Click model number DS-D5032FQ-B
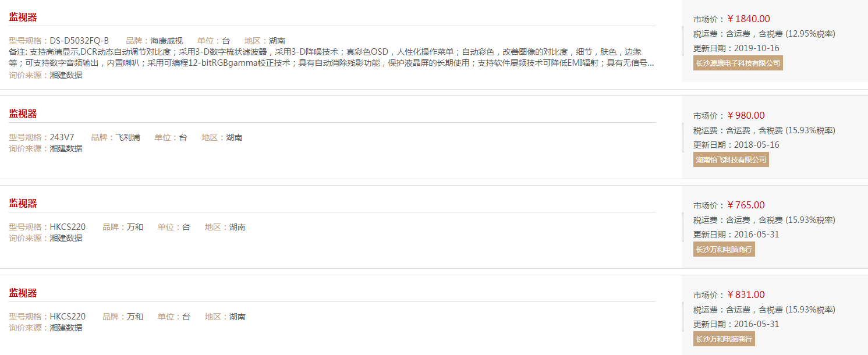This screenshot has width=868, height=355. click(79, 41)
